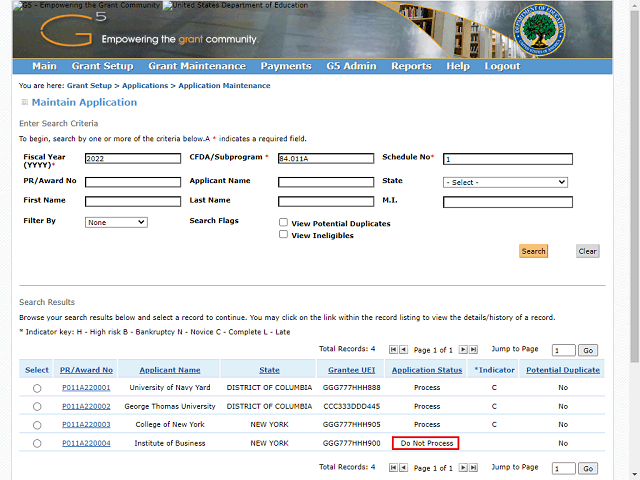Open the State dropdown

505,182
